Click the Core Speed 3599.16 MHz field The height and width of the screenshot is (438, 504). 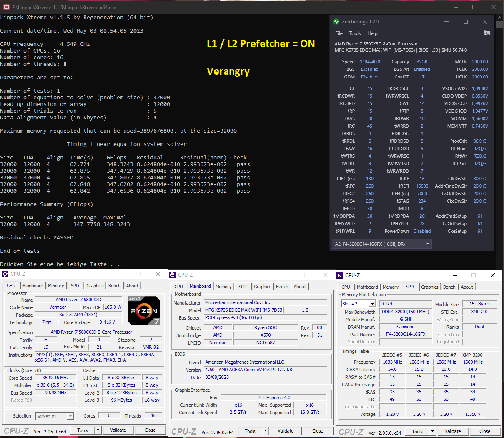click(x=55, y=378)
